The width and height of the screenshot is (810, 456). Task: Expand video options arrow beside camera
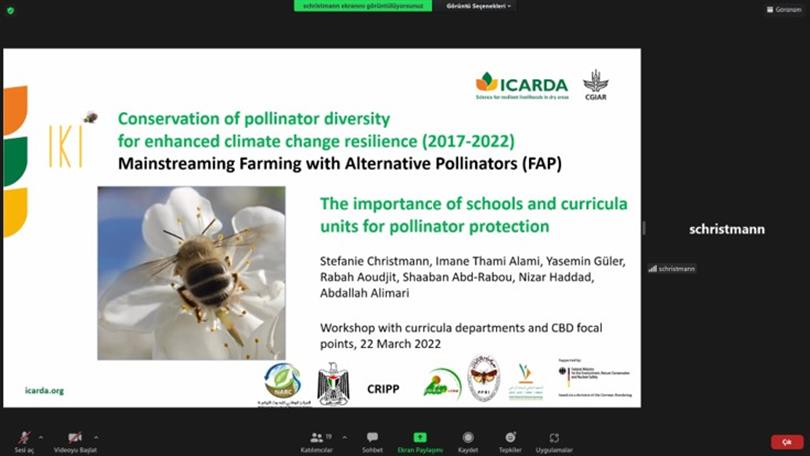pyautogui.click(x=97, y=437)
